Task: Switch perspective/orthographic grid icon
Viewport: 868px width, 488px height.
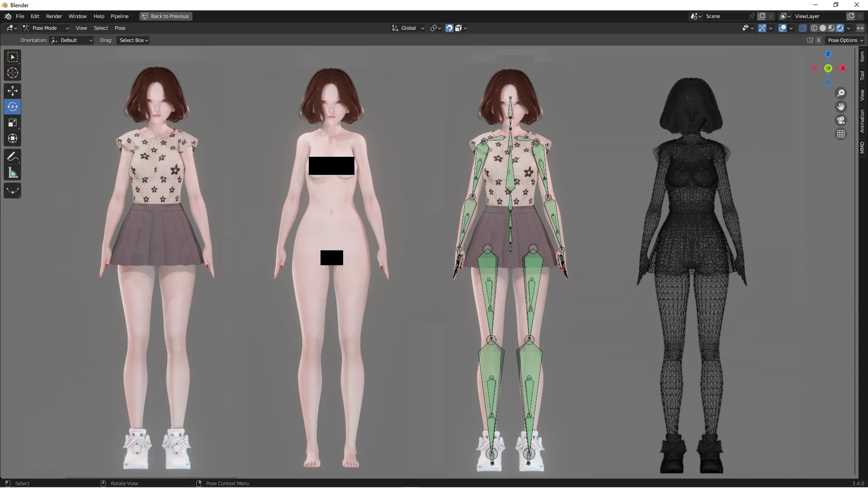Action: 841,134
